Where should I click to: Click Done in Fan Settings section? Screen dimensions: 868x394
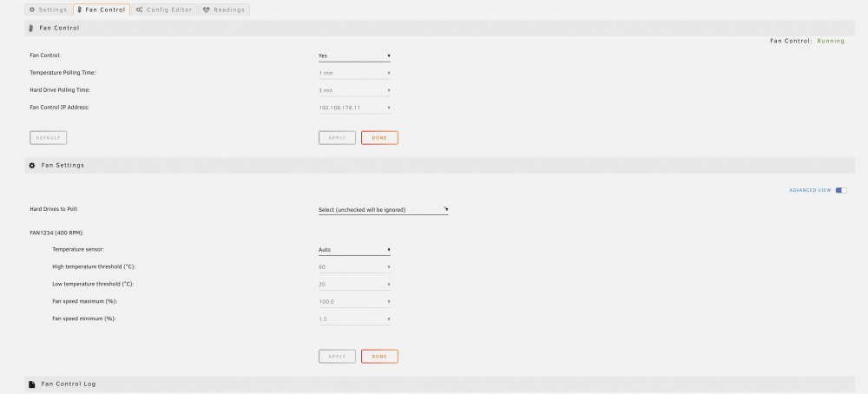click(x=380, y=357)
